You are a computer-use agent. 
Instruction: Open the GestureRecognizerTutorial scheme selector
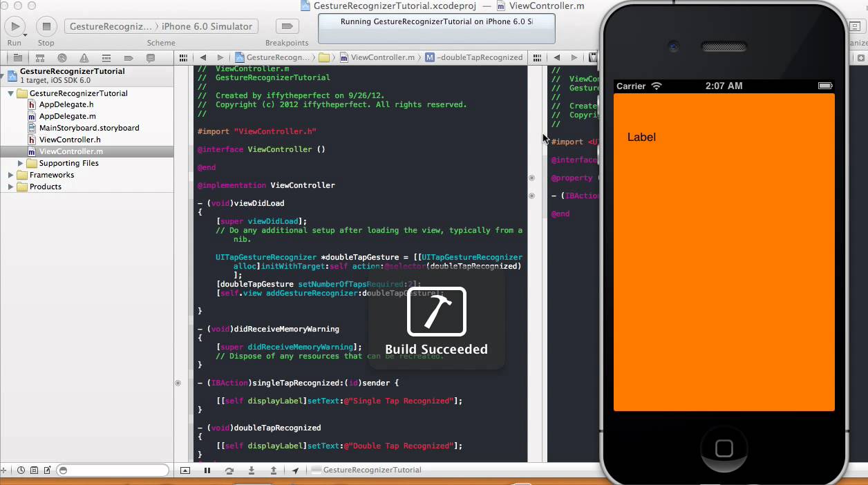coord(109,26)
